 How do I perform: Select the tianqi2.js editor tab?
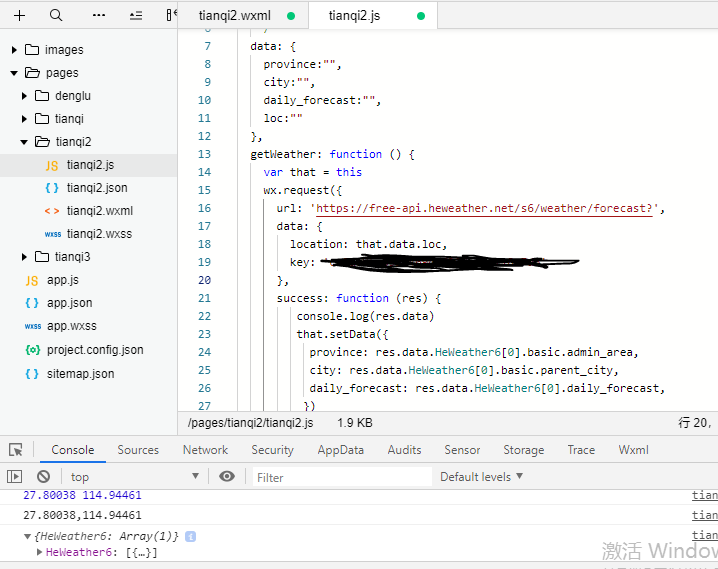(x=373, y=16)
